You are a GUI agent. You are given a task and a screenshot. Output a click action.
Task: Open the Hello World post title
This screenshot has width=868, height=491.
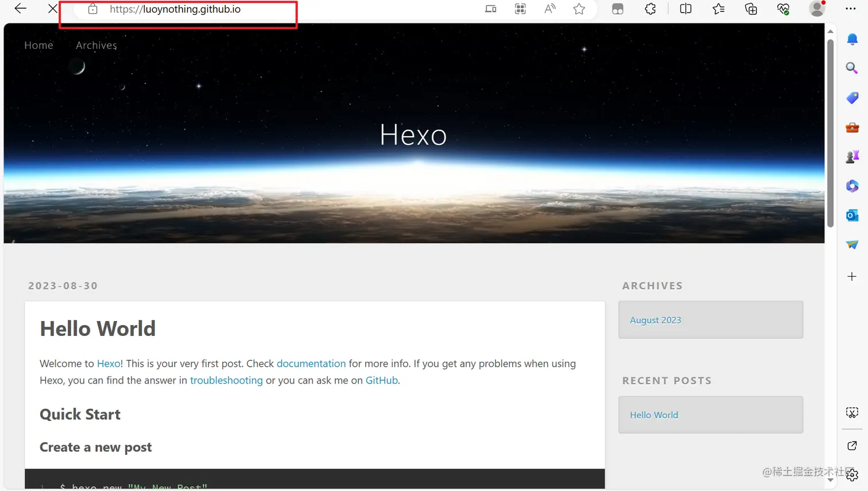coord(98,328)
